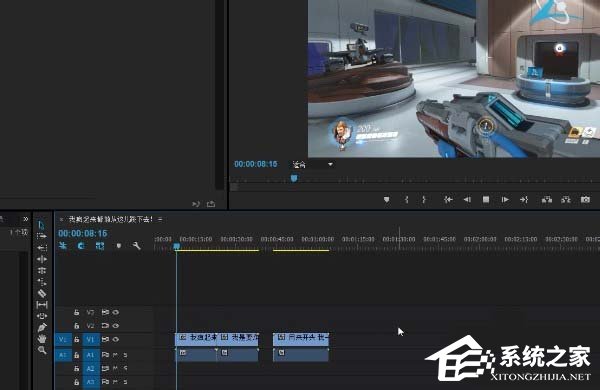This screenshot has height=390, width=600.
Task: Select the Selection tool arrow
Action: (41, 225)
